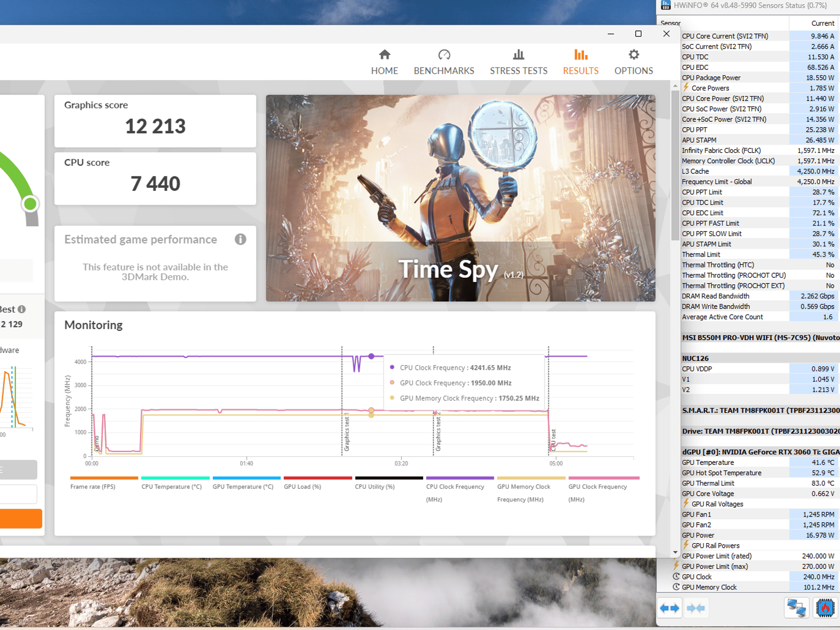Select Frequency Limit - Global row
Screen dimensions: 840x630
pos(760,182)
